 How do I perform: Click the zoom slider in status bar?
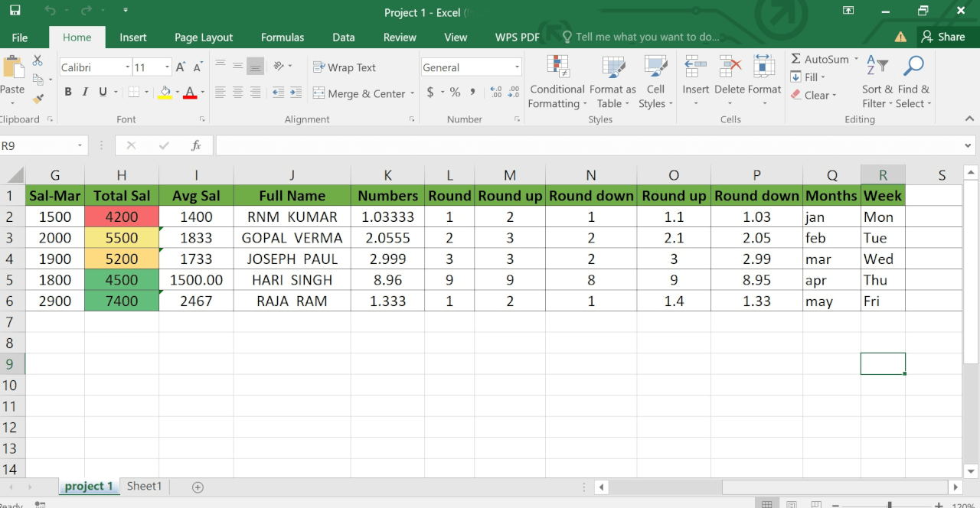[889, 504]
